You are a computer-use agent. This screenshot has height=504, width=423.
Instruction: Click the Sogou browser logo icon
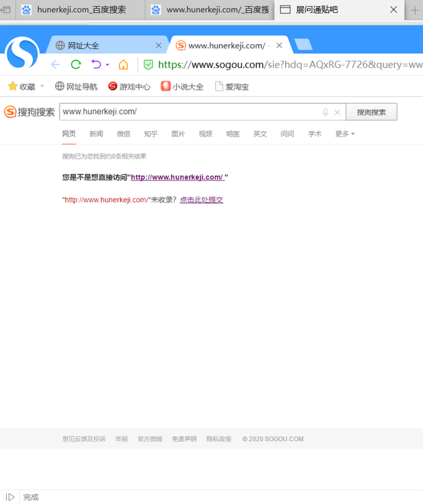tap(22, 53)
